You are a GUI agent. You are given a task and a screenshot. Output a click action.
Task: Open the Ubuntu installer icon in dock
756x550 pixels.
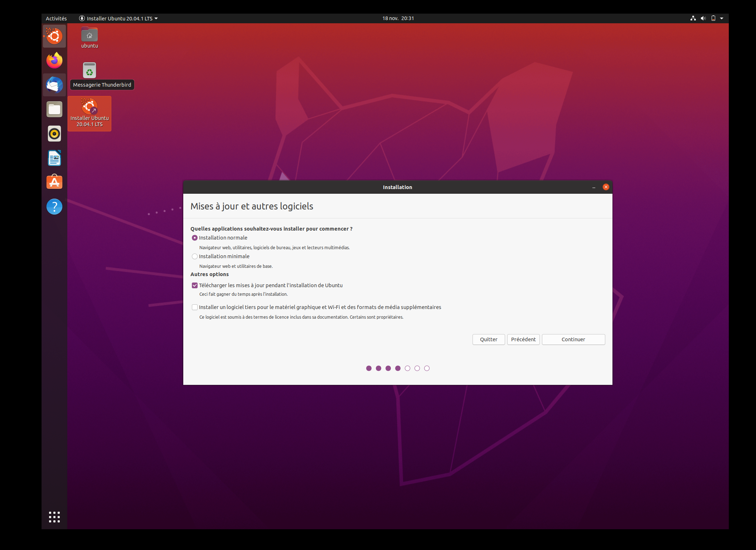(54, 36)
